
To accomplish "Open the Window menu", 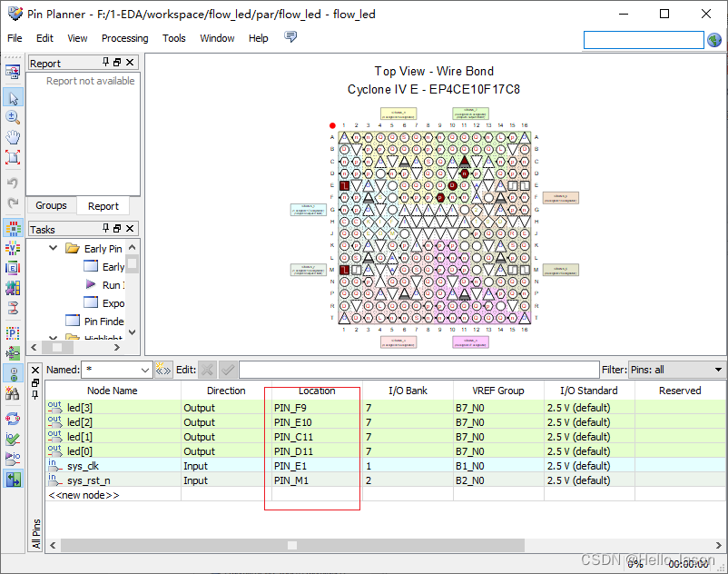I will tap(217, 38).
